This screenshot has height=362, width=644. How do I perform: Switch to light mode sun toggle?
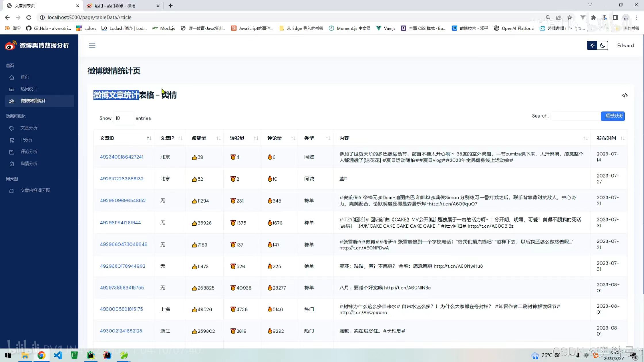[x=592, y=45]
